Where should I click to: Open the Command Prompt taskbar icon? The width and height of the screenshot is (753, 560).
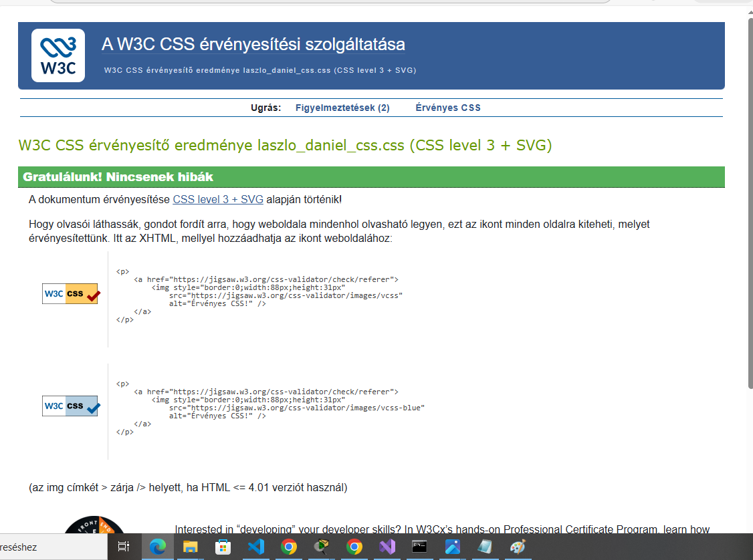(x=420, y=547)
